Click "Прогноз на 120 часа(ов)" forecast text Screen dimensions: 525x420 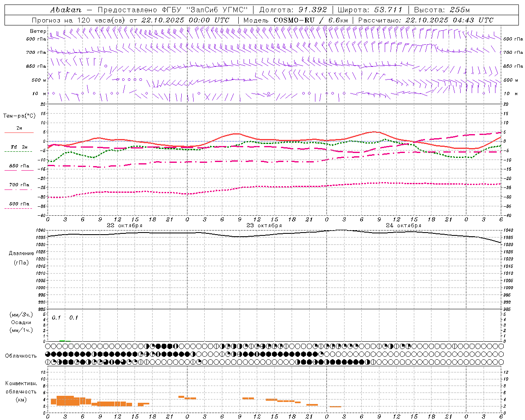click(x=79, y=20)
